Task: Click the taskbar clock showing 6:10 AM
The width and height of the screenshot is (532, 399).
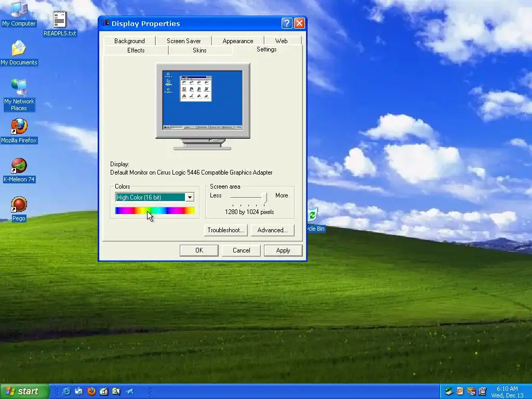Action: point(507,389)
